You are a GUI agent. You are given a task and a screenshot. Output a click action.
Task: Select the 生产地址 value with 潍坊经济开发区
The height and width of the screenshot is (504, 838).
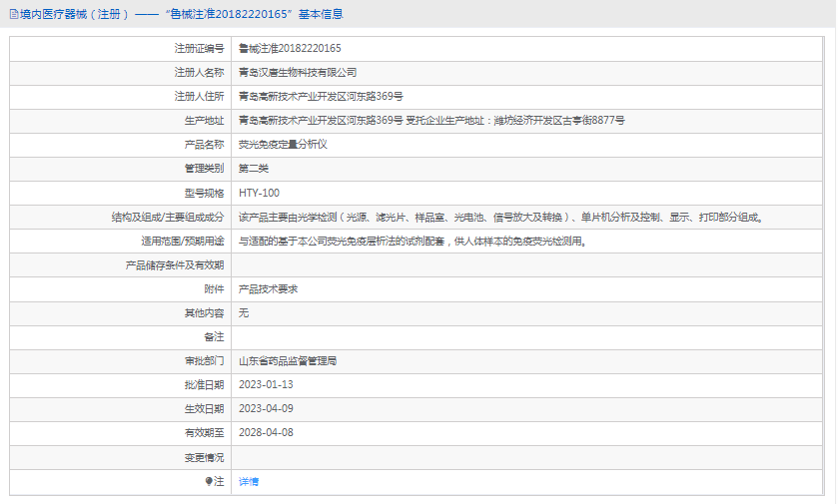[431, 121]
